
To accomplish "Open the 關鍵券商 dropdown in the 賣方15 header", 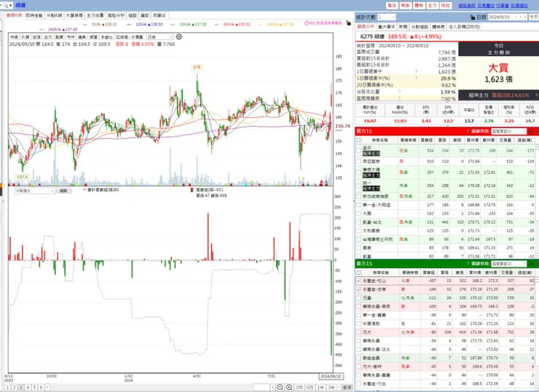I will 508,264.
